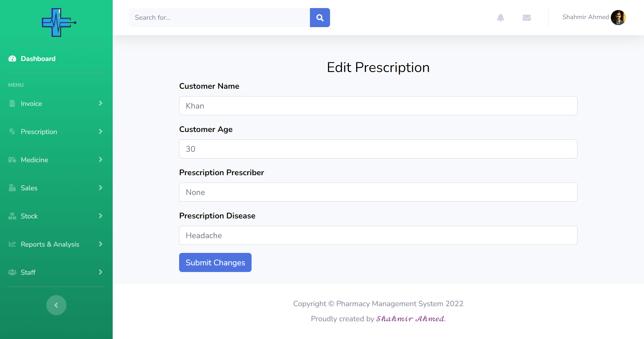
Task: Go to the Dashboard menu item
Action: pyautogui.click(x=38, y=59)
